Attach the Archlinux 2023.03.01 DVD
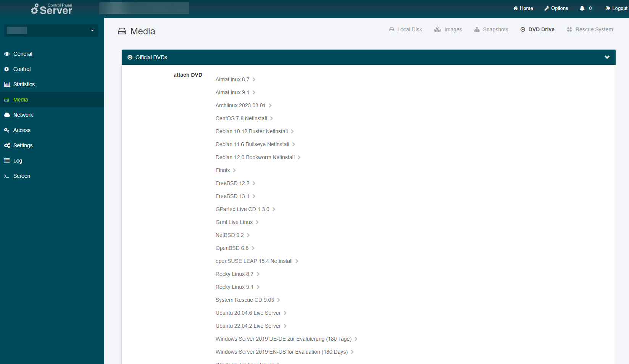The image size is (629, 364). pyautogui.click(x=244, y=105)
